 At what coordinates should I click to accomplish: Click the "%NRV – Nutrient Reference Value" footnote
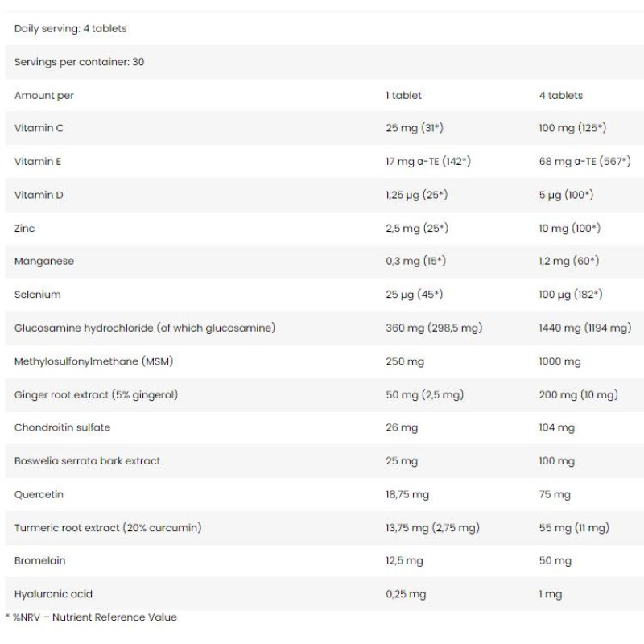pyautogui.click(x=93, y=617)
